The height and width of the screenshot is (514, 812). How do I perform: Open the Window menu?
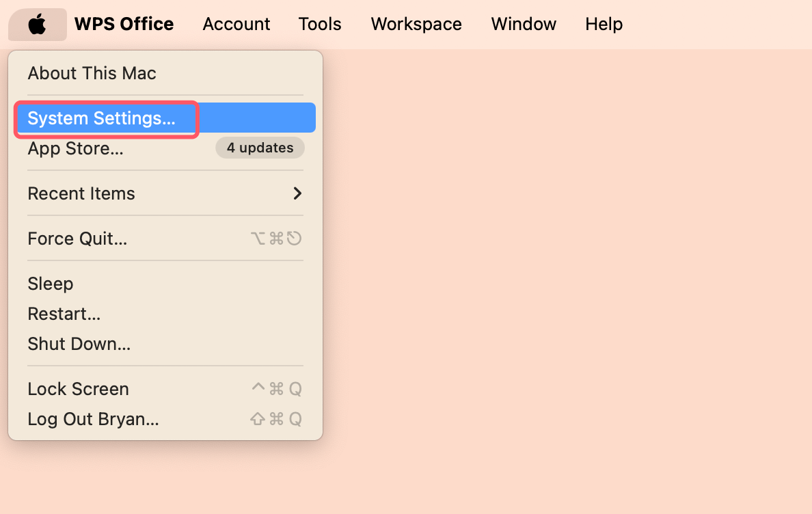click(524, 25)
